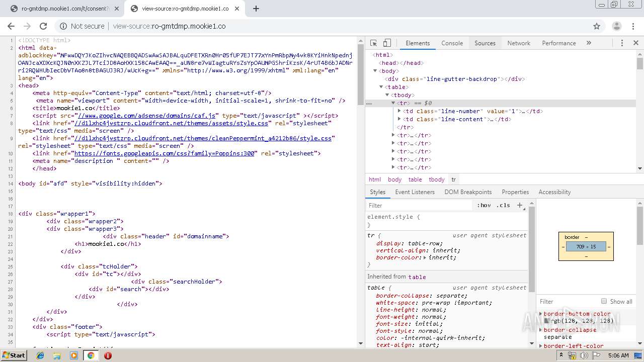Screen dimensions: 644x362
Task: Expand the border-bottom-color computed property
Action: (x=541, y=314)
